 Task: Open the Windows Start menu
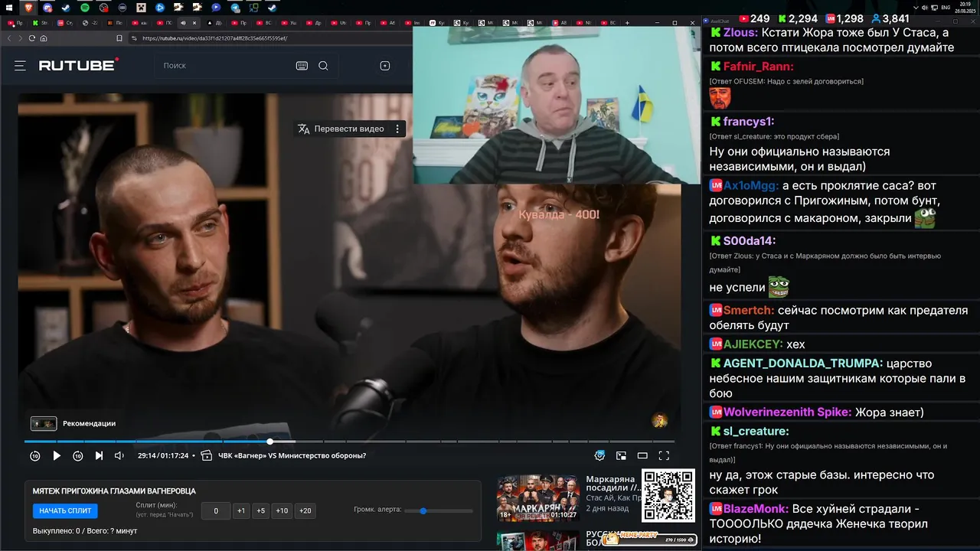click(9, 8)
